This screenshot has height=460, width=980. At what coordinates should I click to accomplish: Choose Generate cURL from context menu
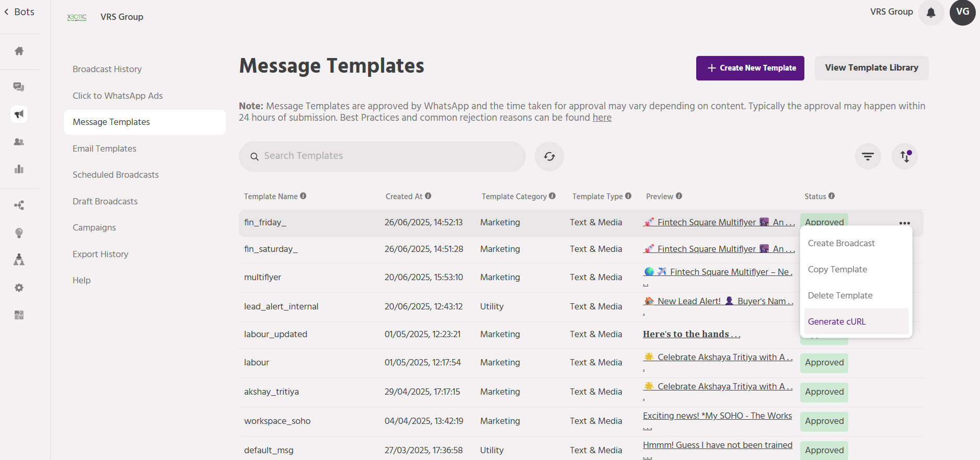coord(837,321)
